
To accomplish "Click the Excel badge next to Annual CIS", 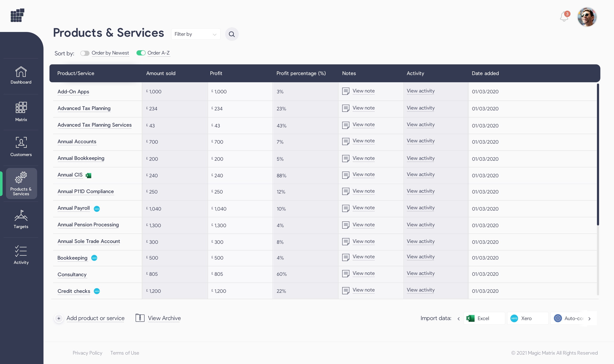I will pos(88,175).
